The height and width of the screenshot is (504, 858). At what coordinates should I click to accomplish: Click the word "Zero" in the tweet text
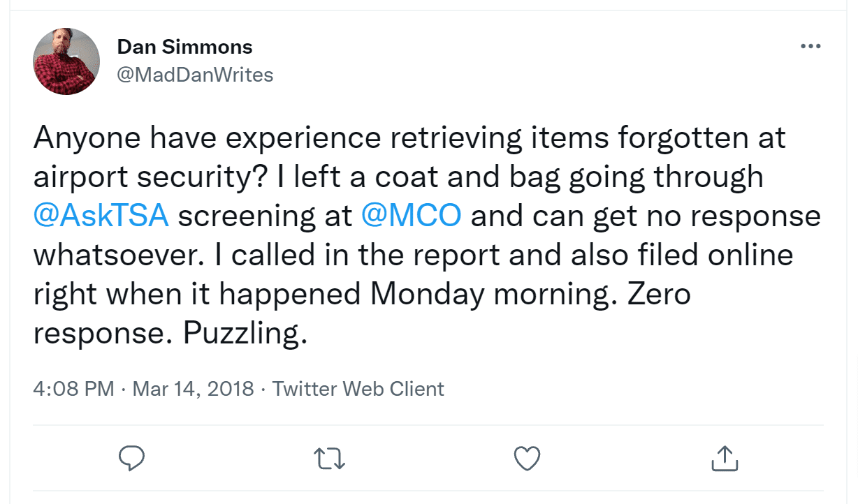pos(658,295)
